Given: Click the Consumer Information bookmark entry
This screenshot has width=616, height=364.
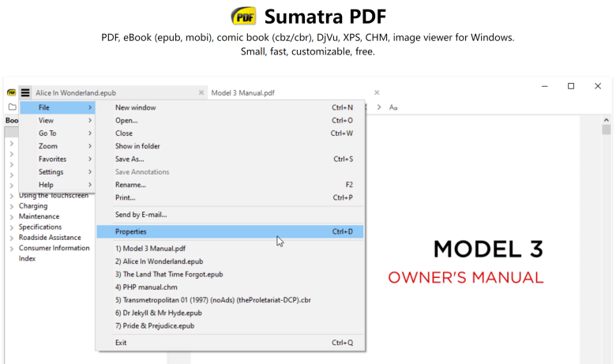Looking at the screenshot, I should click(54, 248).
